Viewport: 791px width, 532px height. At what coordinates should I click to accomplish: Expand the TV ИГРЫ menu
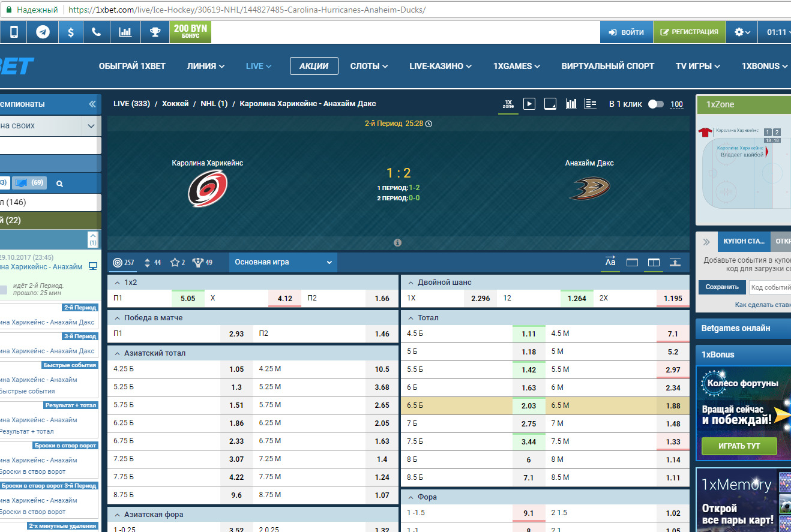(x=698, y=66)
